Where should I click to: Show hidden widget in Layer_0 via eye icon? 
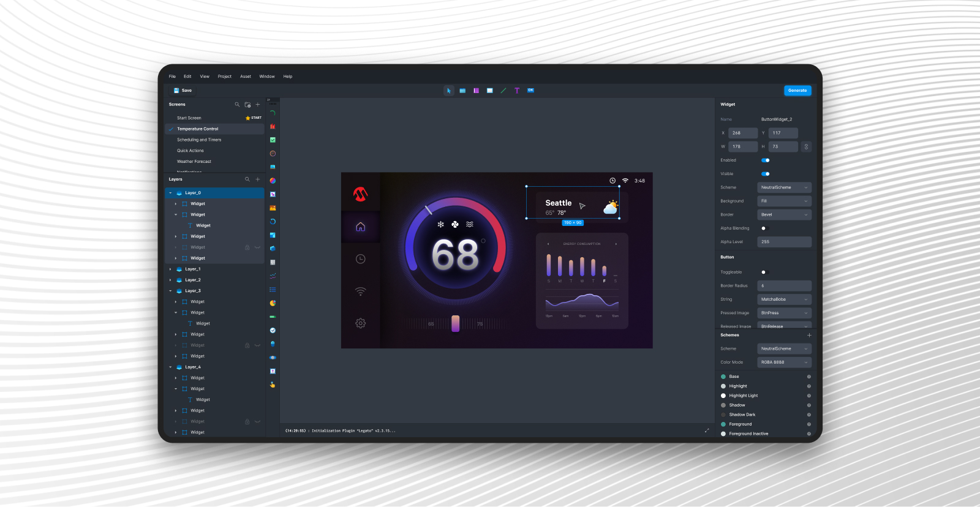click(257, 247)
